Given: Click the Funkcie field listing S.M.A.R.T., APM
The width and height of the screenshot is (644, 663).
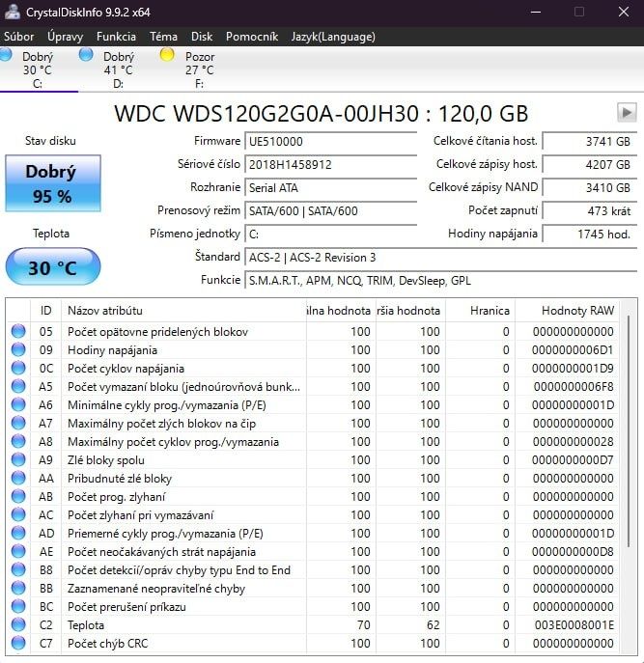Looking at the screenshot, I should tap(441, 281).
